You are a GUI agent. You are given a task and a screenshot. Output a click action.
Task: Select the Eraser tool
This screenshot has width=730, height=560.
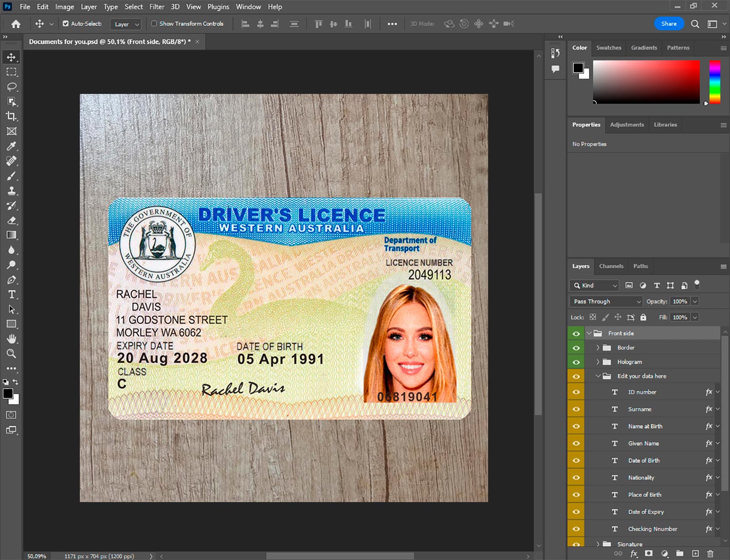click(x=12, y=220)
